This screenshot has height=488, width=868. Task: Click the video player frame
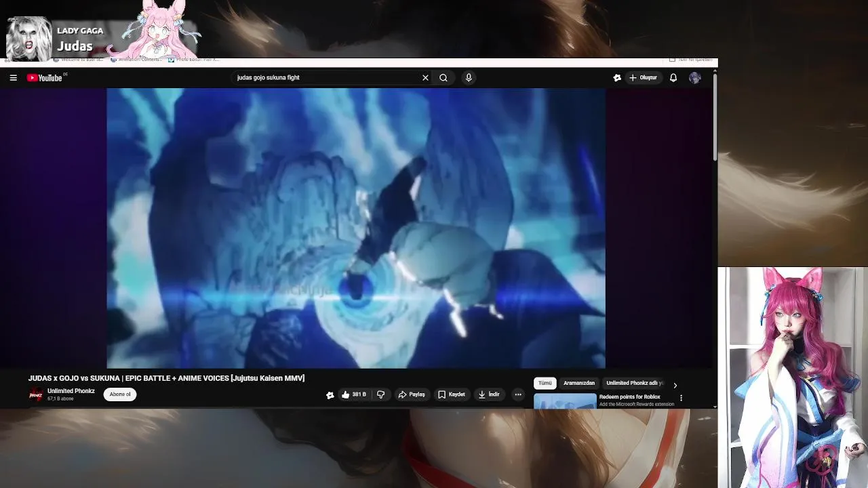coord(356,228)
